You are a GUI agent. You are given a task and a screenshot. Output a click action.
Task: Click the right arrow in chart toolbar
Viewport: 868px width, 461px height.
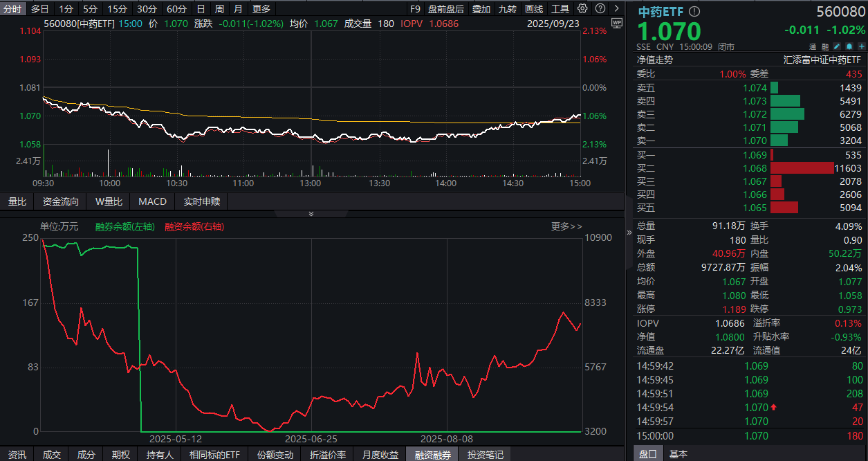click(616, 9)
